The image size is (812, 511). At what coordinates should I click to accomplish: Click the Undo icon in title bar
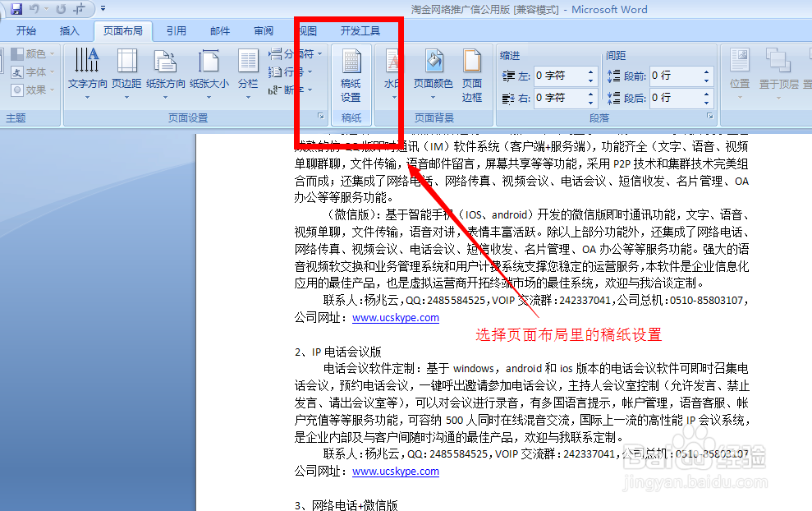(x=34, y=9)
